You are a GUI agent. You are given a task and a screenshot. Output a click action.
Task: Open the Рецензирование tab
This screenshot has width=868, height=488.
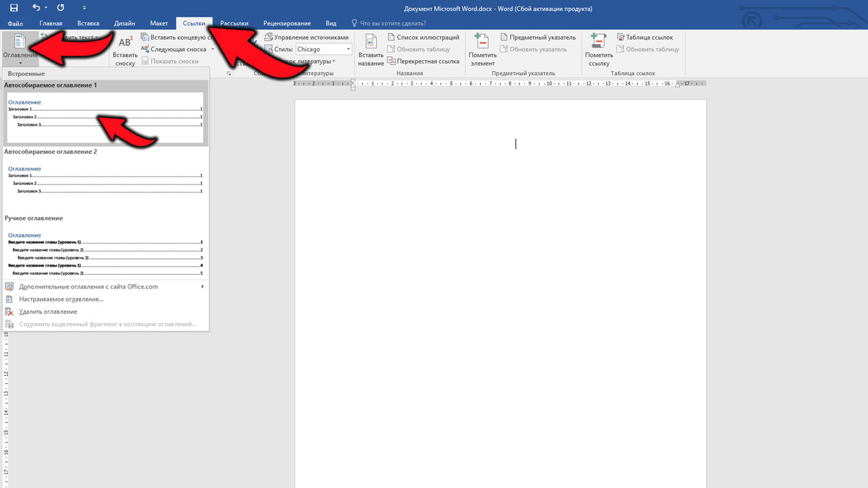[287, 24]
